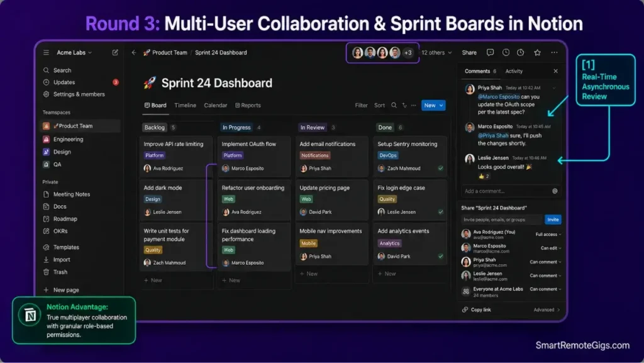Click the Notifications tag on email card
Viewport: 644px width, 363px height.
[314, 155]
